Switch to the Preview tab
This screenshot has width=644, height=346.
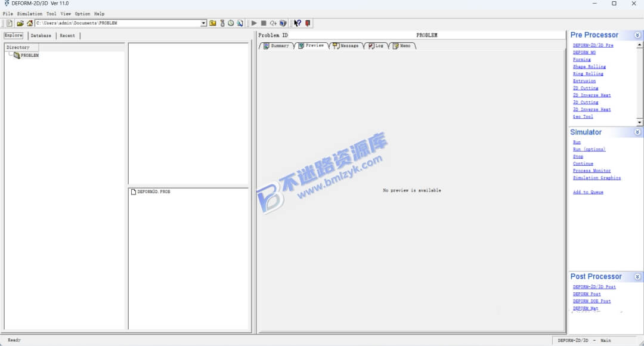point(311,45)
